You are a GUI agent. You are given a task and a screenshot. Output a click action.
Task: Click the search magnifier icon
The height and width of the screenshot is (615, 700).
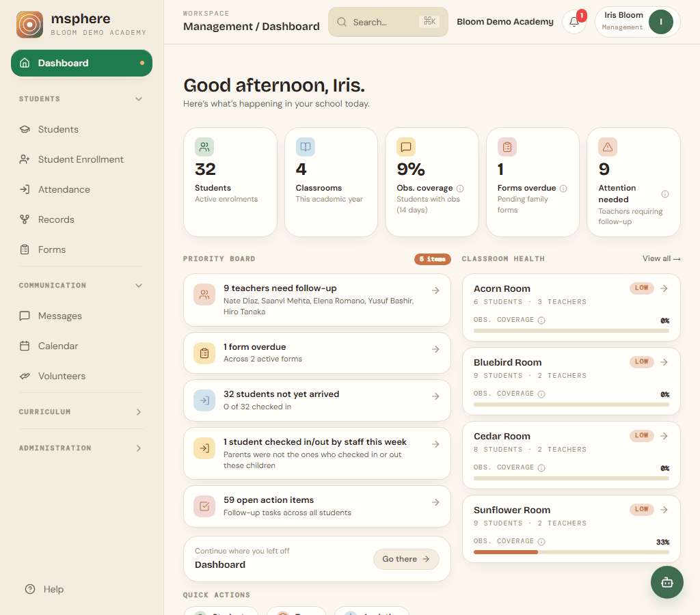(342, 22)
